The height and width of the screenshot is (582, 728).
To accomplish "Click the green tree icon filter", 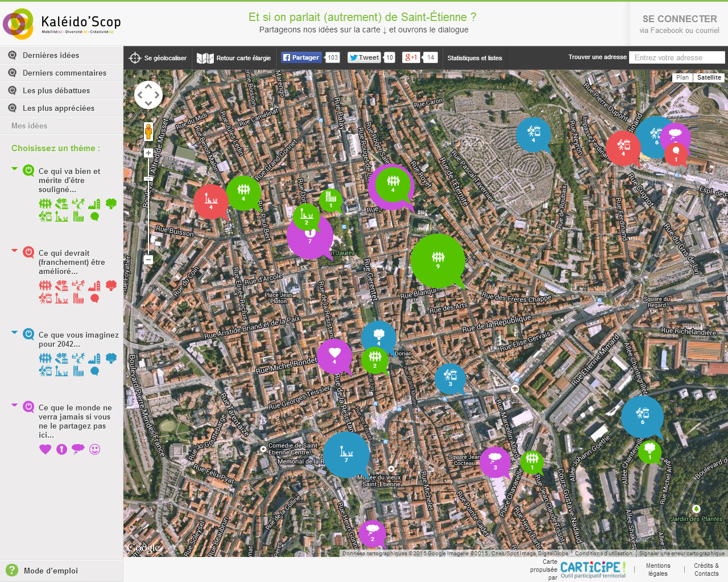I will 111,203.
